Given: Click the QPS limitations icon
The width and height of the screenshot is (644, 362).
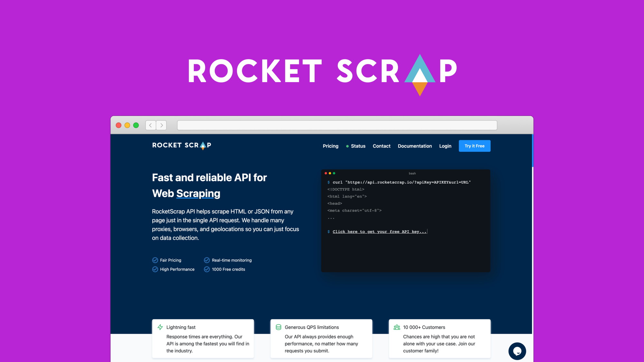Looking at the screenshot, I should (278, 327).
